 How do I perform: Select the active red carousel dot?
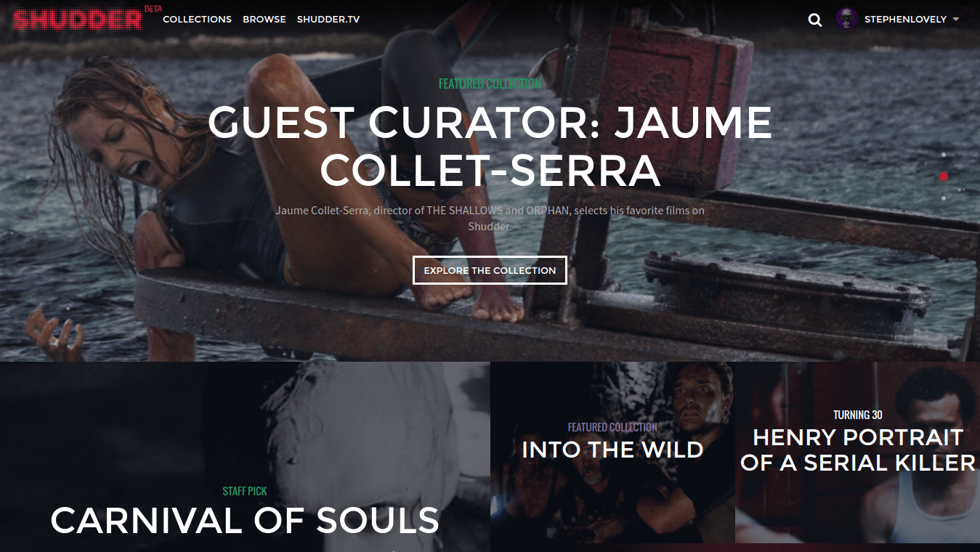pyautogui.click(x=944, y=176)
